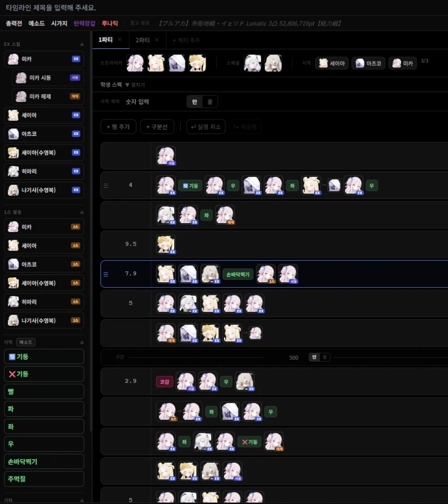Screen dimensions: 448x504
Task: Click the 코강 tag in the 2.9 row
Action: 164,381
